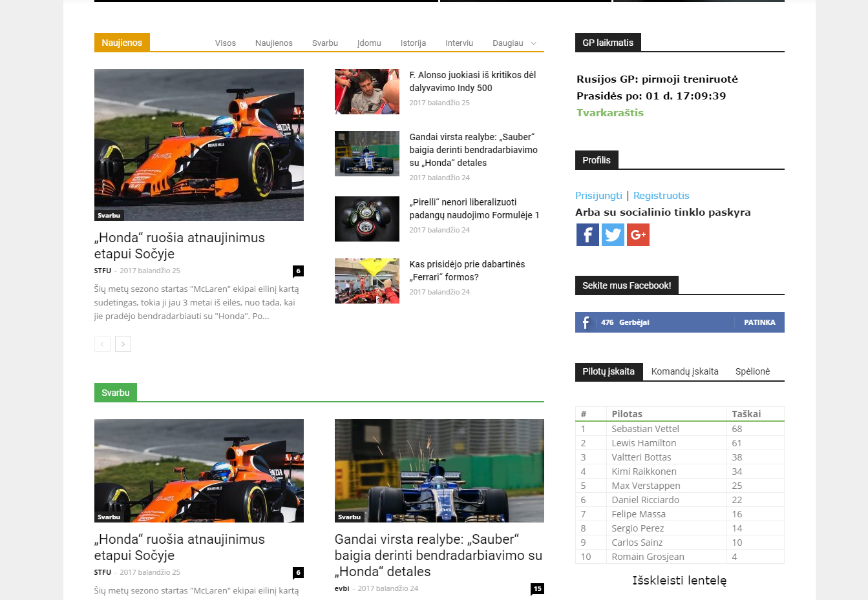The image size is (868, 600).
Task: Click Romain Grosjean in standings table
Action: [x=648, y=557]
